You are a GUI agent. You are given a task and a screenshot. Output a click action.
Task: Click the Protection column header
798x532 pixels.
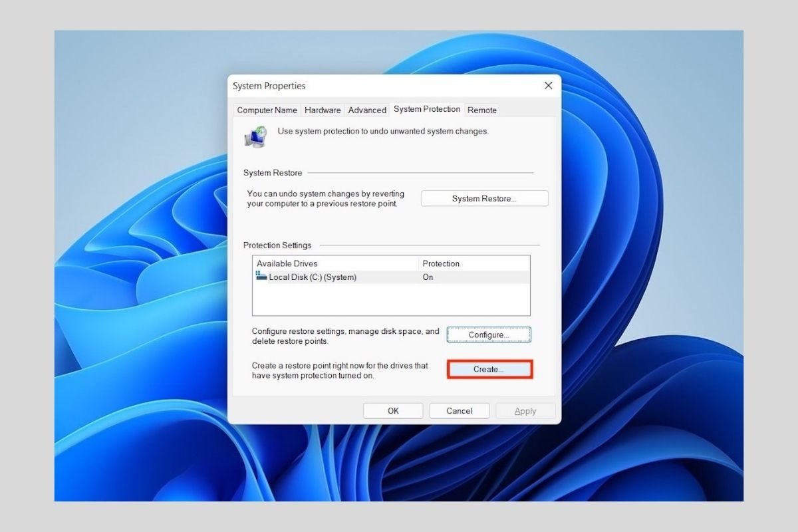pos(440,263)
